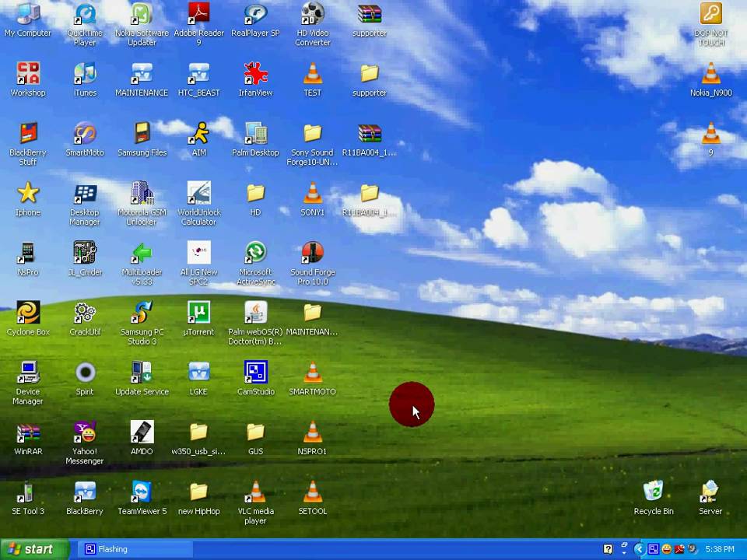The image size is (747, 560).
Task: Launch Update Service shortcut
Action: click(142, 373)
